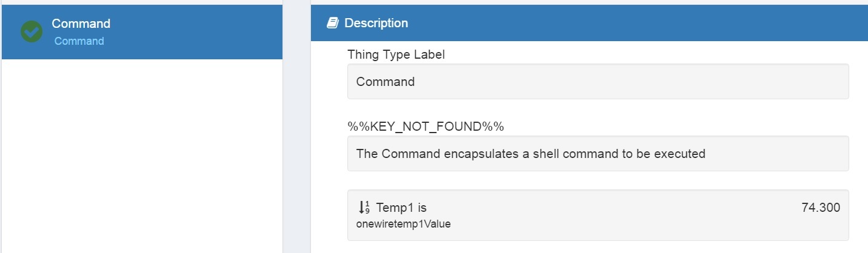Click the numeric sort icon beside Temp1
The image size is (868, 253).
[364, 208]
